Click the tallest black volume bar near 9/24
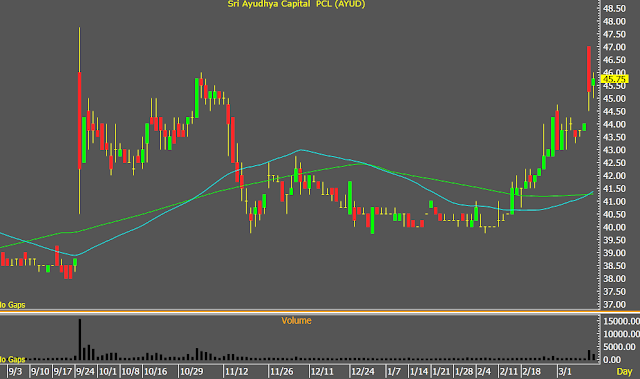Viewport: 640px width, 379px height. 80,339
